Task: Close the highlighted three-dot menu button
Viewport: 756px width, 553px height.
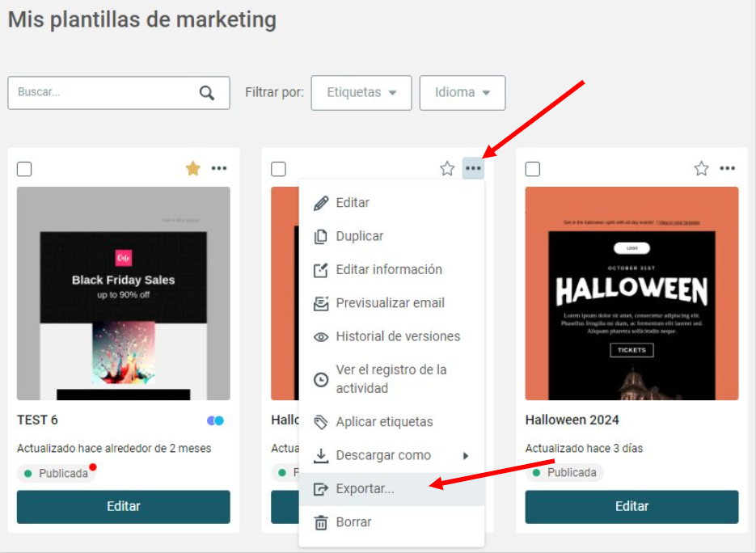Action: (473, 168)
